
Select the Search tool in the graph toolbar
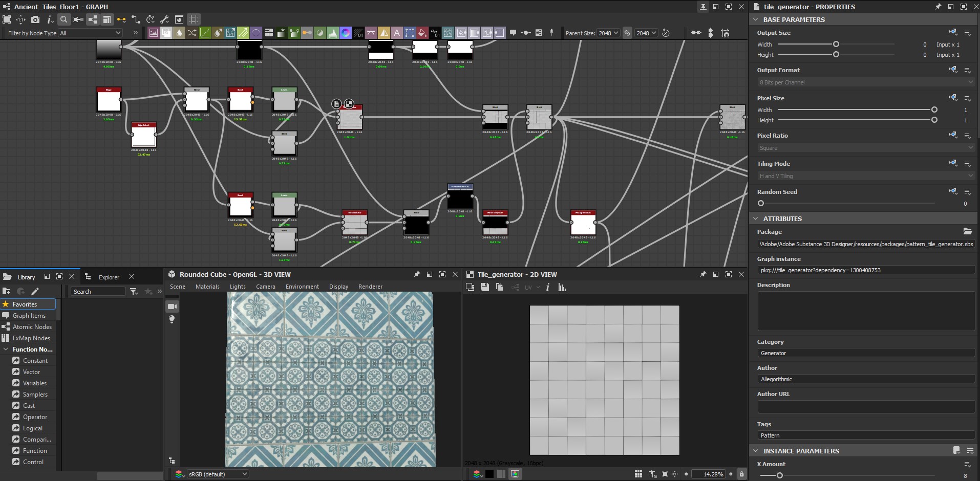click(x=64, y=19)
